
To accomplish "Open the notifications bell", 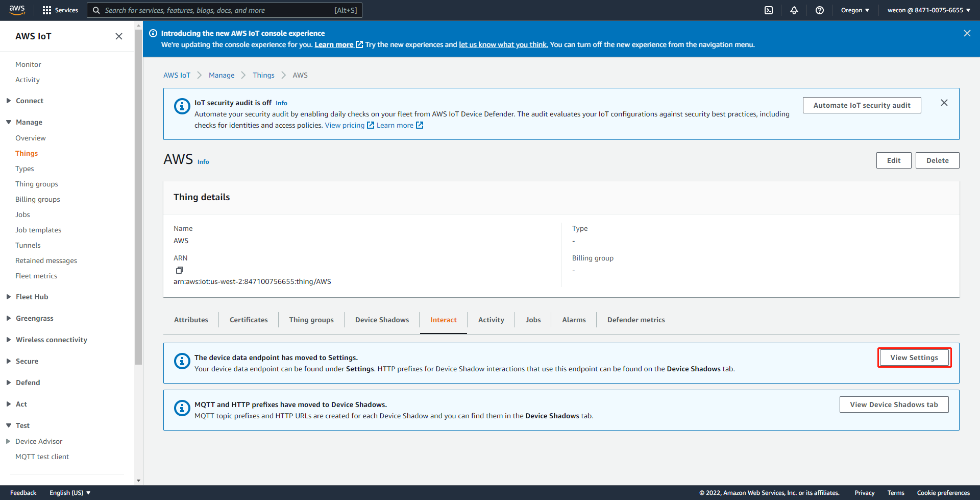I will click(794, 10).
